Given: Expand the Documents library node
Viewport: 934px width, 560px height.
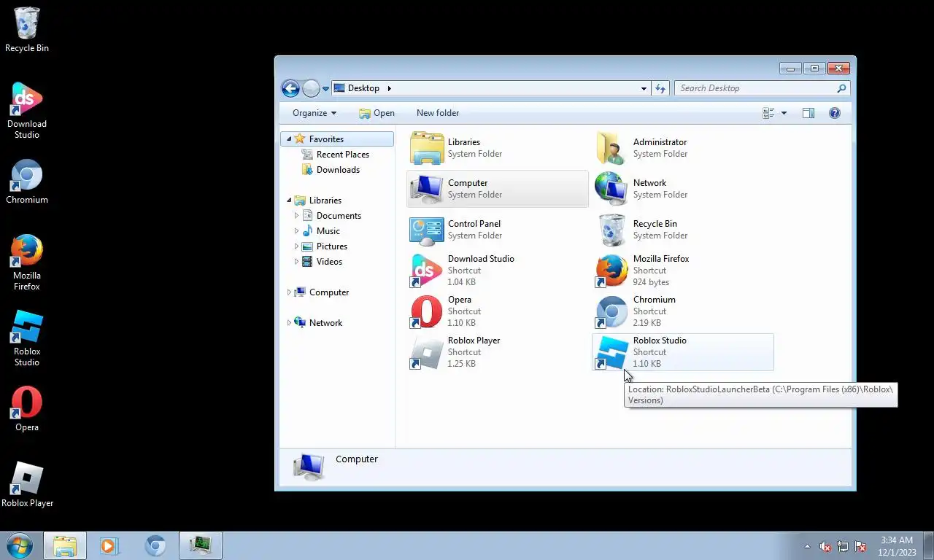Looking at the screenshot, I should coord(296,216).
